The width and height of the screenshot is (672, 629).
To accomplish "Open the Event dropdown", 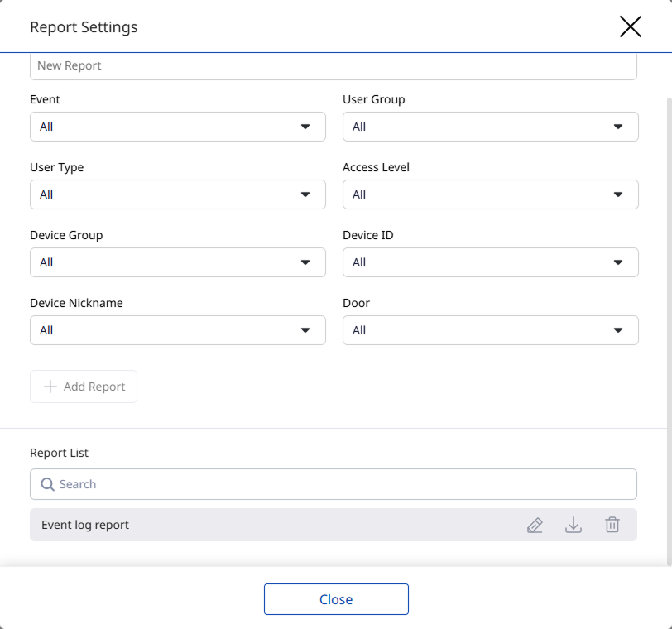I will point(177,127).
